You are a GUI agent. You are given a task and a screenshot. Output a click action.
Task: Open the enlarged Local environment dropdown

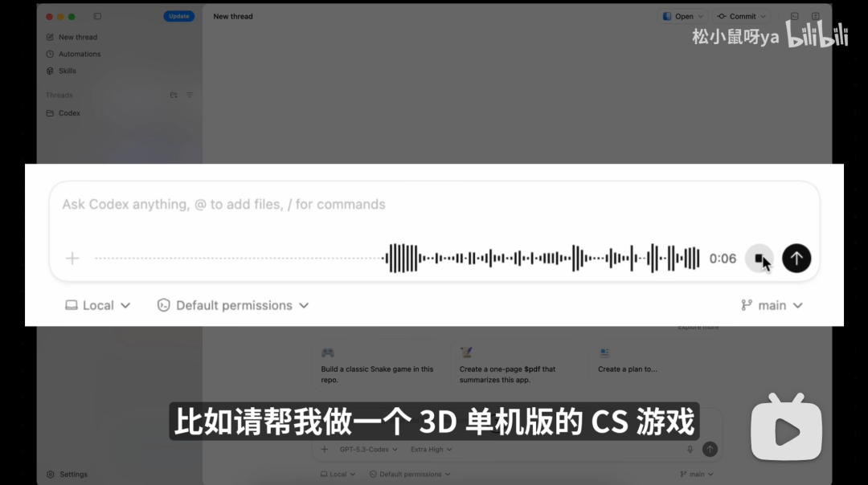[97, 305]
